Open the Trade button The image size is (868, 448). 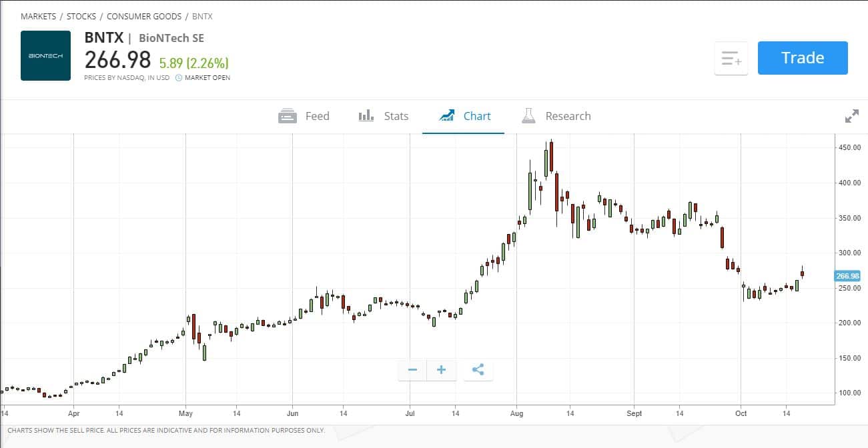(803, 58)
